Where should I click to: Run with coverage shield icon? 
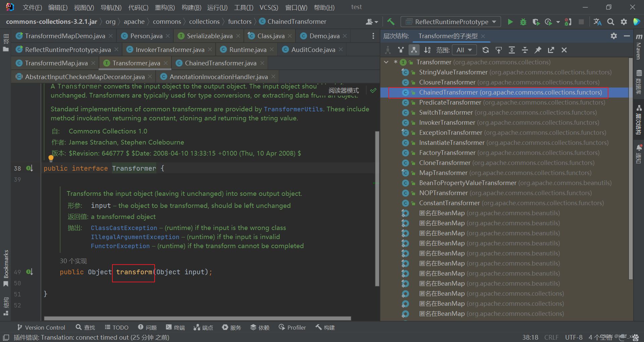click(x=536, y=22)
